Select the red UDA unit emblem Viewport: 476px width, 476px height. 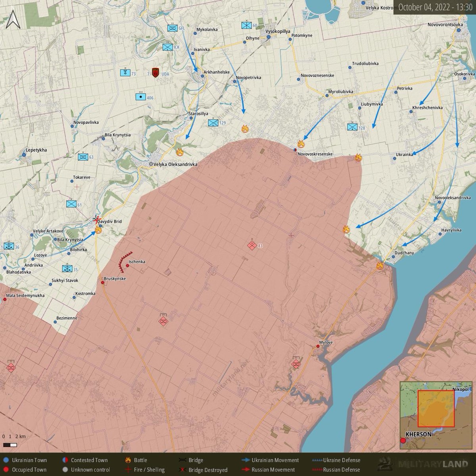[156, 73]
